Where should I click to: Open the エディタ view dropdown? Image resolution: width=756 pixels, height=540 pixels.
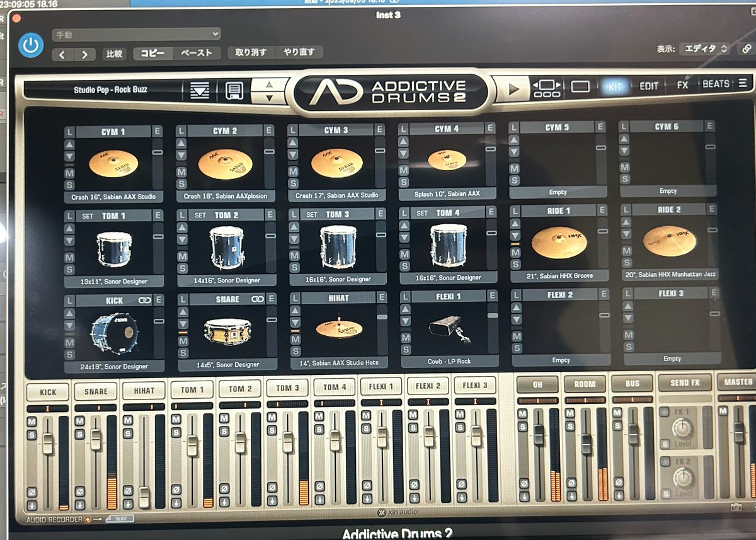pos(704,49)
